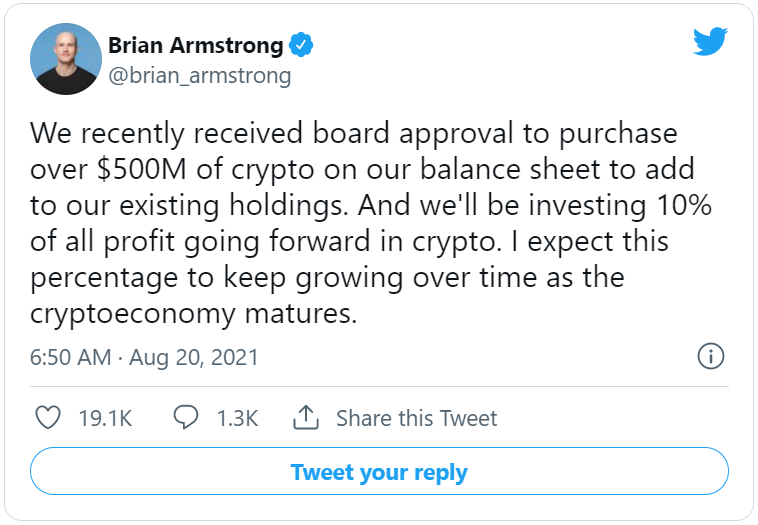This screenshot has height=525, width=758.
Task: Click the share arrow icon
Action: pyautogui.click(x=306, y=417)
